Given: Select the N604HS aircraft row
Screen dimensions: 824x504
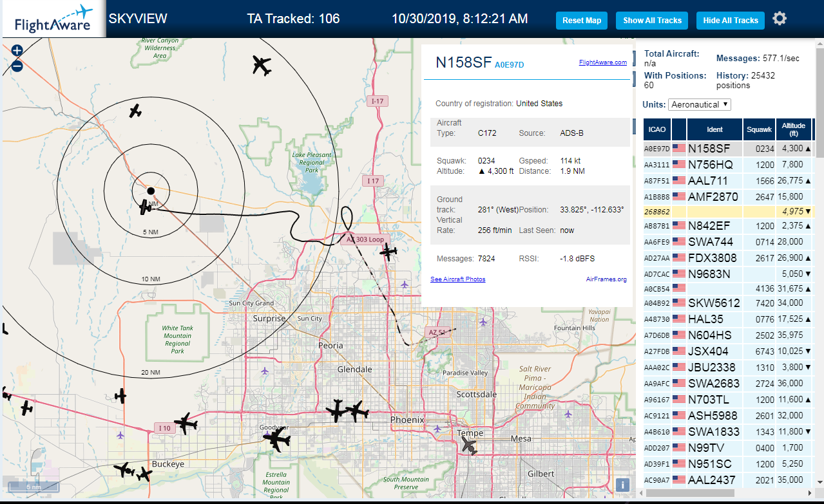Looking at the screenshot, I should pos(729,335).
